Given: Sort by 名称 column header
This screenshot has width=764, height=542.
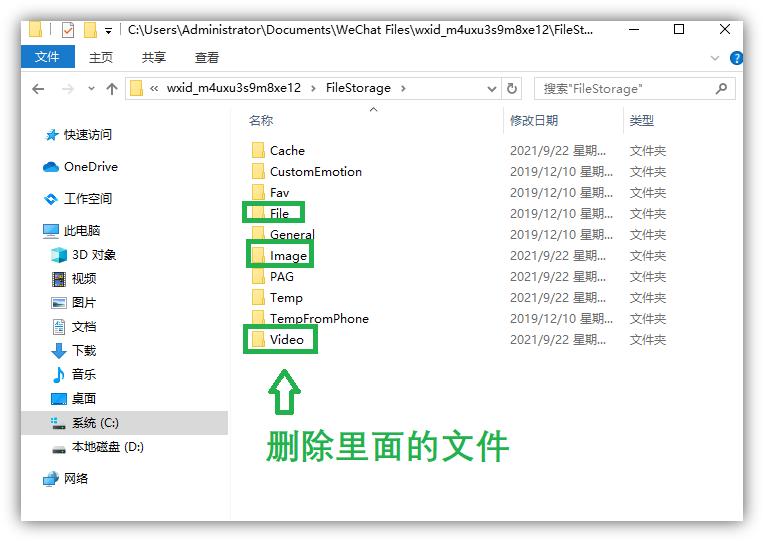Looking at the screenshot, I should [x=261, y=120].
